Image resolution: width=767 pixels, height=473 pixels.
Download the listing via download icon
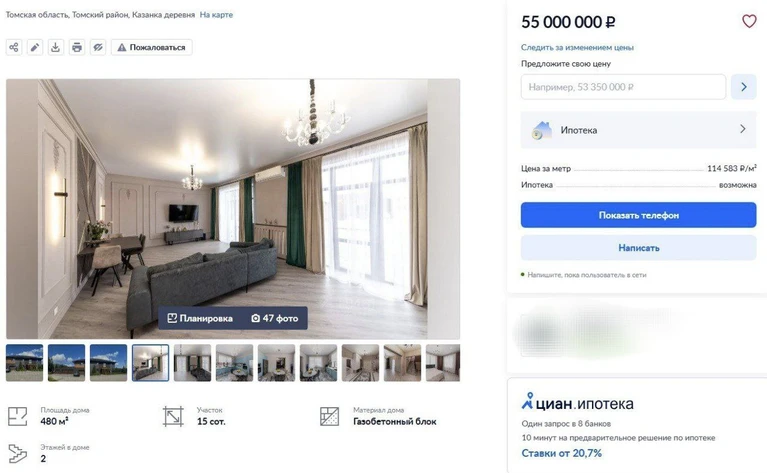click(56, 47)
